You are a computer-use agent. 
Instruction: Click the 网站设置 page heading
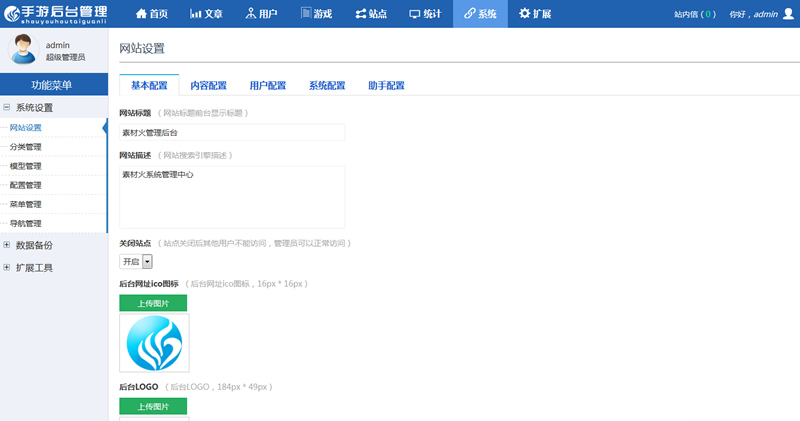tap(142, 48)
